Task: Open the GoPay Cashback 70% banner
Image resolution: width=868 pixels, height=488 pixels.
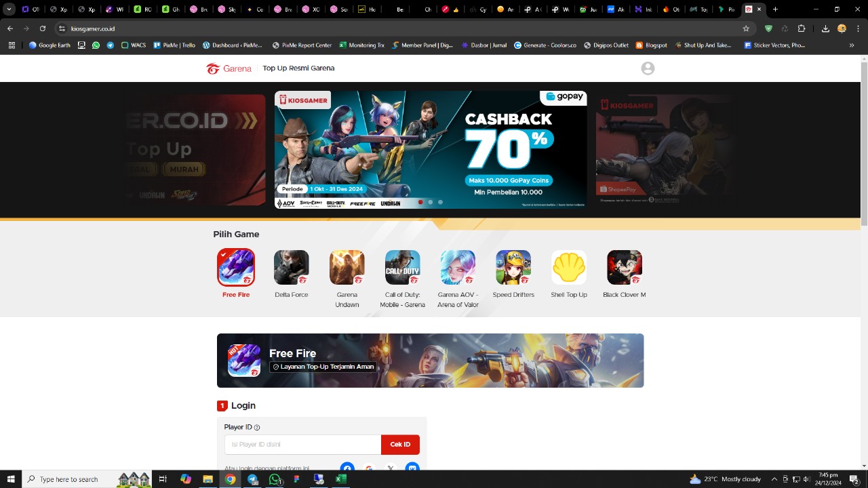Action: tap(431, 150)
